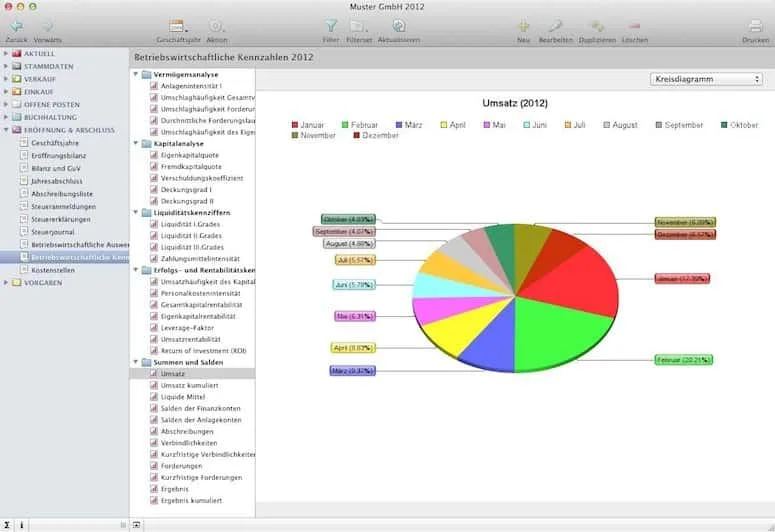The height and width of the screenshot is (532, 775).
Task: Open Kostenstellen in the sidebar
Action: [53, 270]
